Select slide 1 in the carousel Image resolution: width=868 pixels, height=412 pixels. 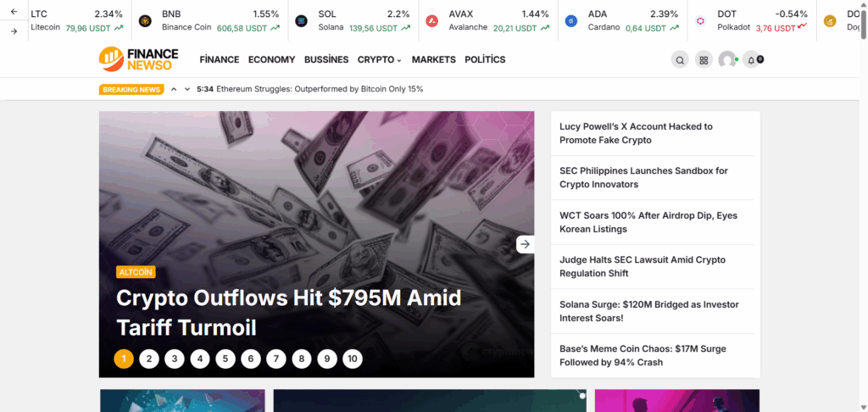tap(124, 359)
